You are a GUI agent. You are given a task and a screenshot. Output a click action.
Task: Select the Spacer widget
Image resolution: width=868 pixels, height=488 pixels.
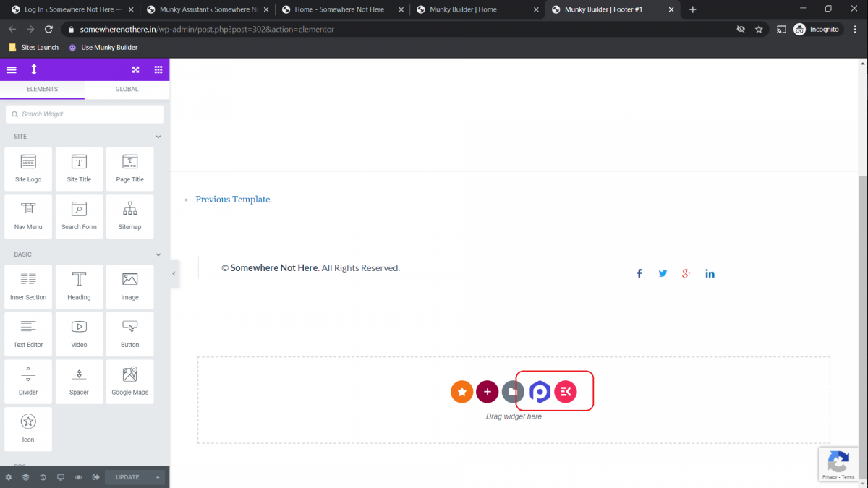click(79, 382)
